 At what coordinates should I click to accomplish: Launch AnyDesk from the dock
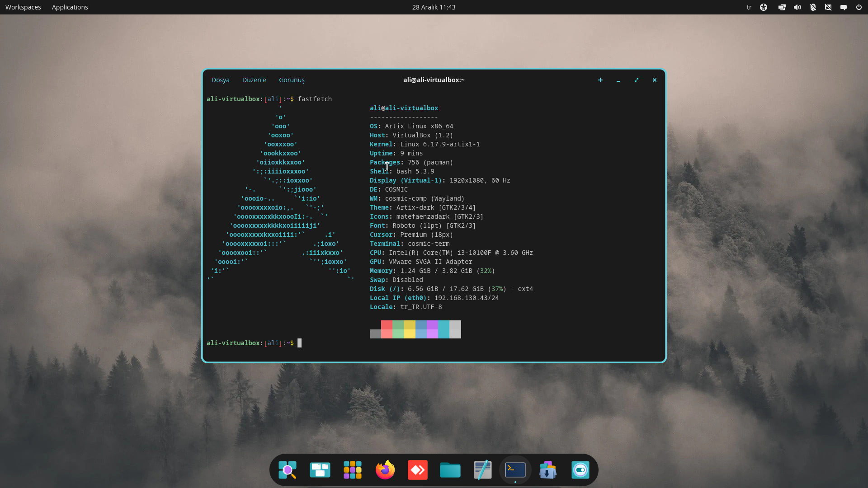click(x=418, y=470)
